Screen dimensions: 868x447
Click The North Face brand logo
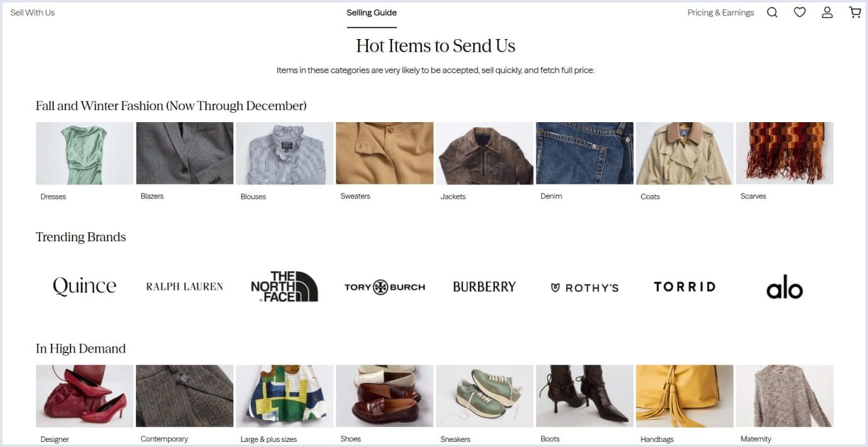tap(284, 286)
